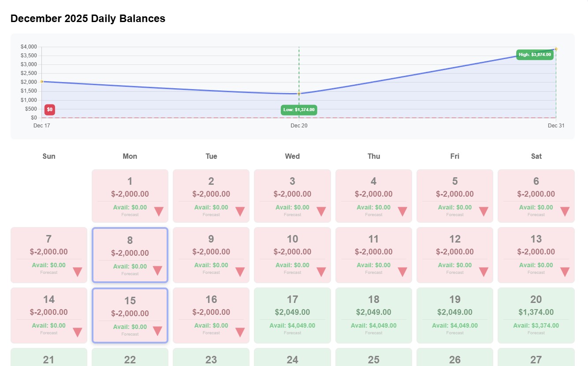Image resolution: width=588 pixels, height=366 pixels.
Task: Select the highlighted December 8 cell's balance
Action: coord(130,253)
